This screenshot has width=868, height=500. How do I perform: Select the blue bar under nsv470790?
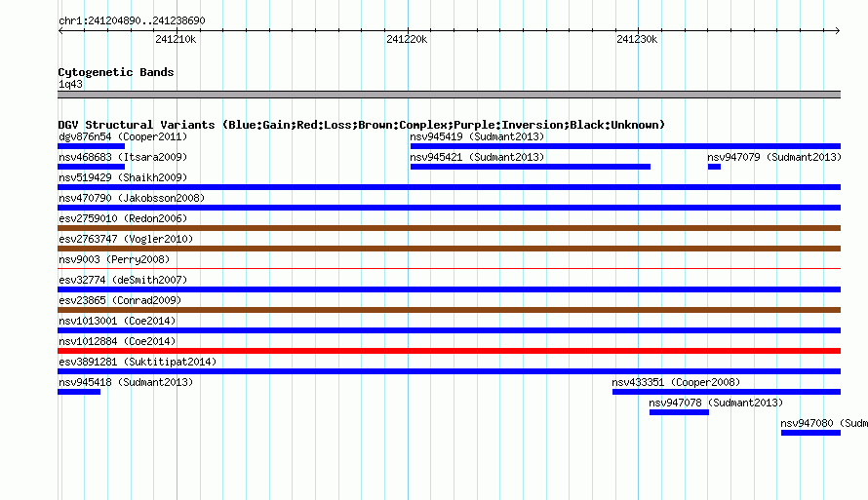(449, 208)
